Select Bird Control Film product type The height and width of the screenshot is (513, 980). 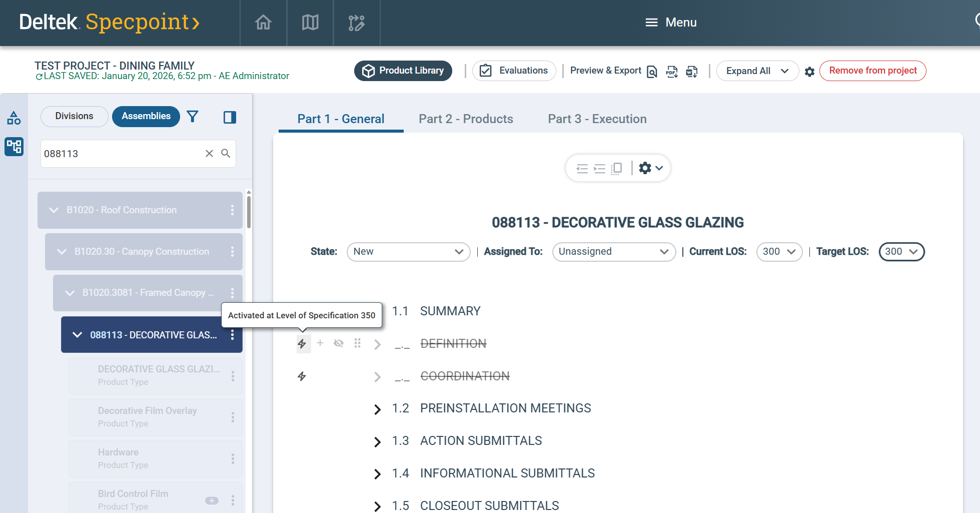pyautogui.click(x=156, y=497)
